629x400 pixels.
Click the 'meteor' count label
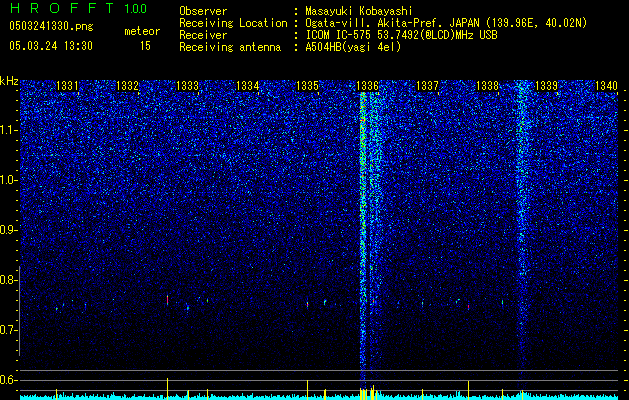[142, 31]
